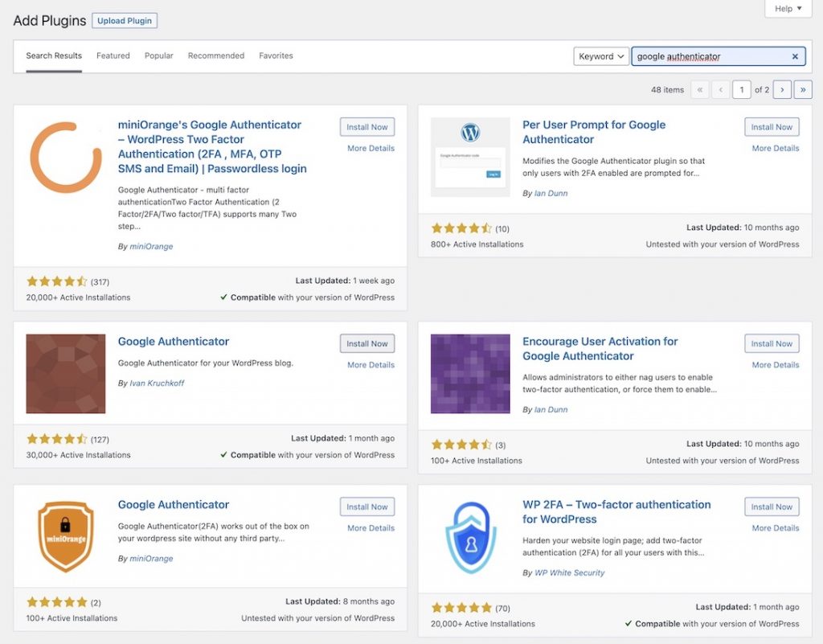Image resolution: width=823 pixels, height=644 pixels.
Task: View More Details for WP 2FA
Action: coord(776,528)
